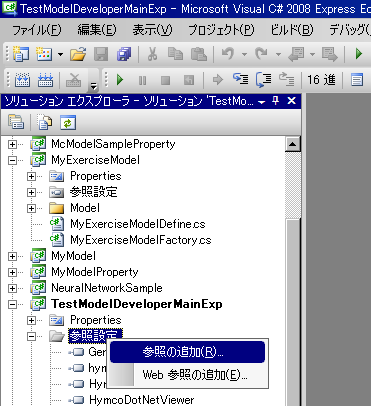This screenshot has height=406, width=371.
Task: Click the window icon right of 16進
Action: (357, 80)
